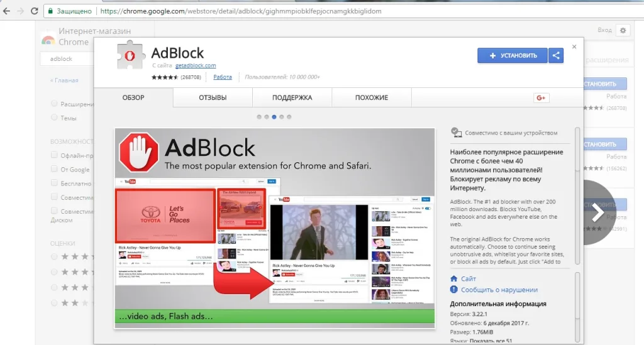Select the URL in the address bar

pyautogui.click(x=241, y=11)
